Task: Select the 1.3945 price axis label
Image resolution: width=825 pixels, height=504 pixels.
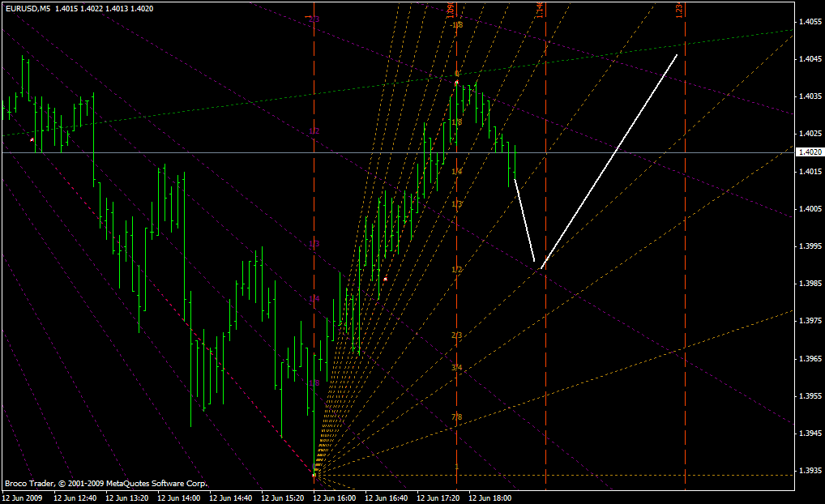Action: (810, 434)
